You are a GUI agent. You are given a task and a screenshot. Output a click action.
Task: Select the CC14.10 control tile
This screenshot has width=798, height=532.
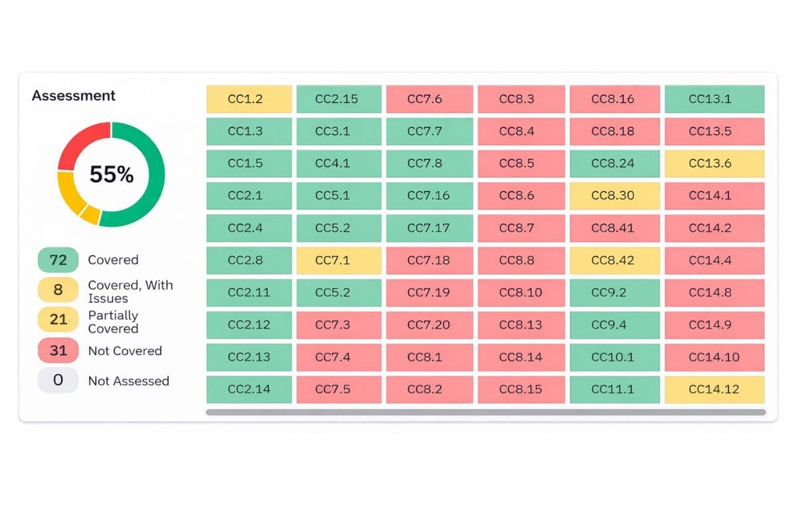tap(714, 357)
